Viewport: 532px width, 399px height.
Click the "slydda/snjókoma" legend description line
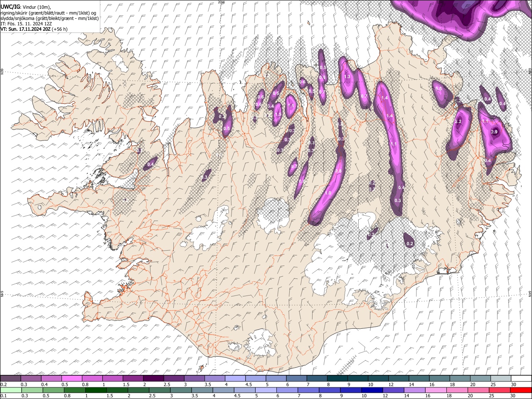coord(49,18)
